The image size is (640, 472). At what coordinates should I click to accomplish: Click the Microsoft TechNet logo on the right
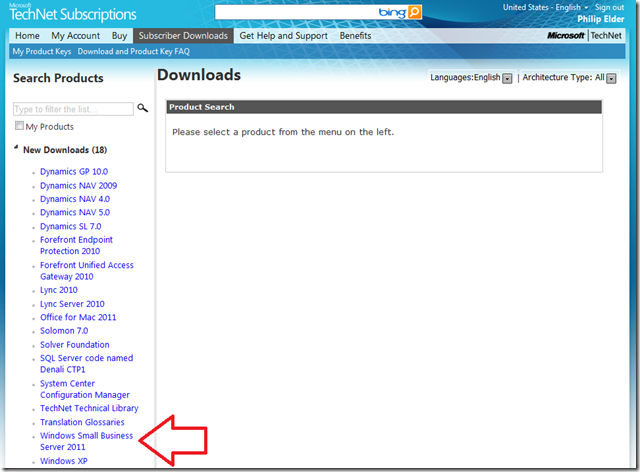584,36
